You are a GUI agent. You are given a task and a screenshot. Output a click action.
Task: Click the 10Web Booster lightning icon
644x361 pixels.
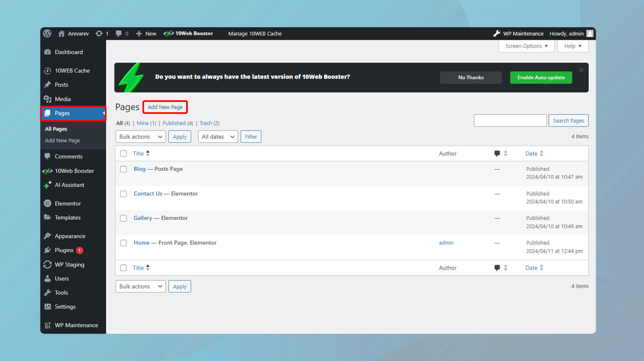[x=47, y=170]
